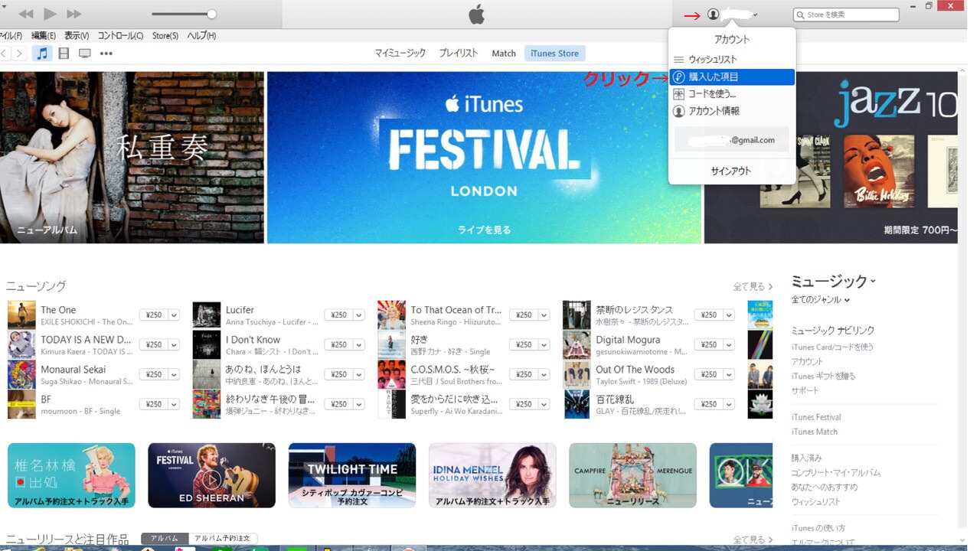Open the コントロール(C) menu
The height and width of the screenshot is (551, 980).
tap(120, 36)
